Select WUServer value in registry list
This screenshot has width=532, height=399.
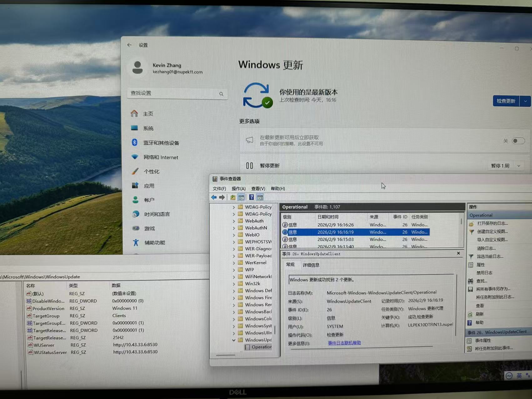[44, 345]
